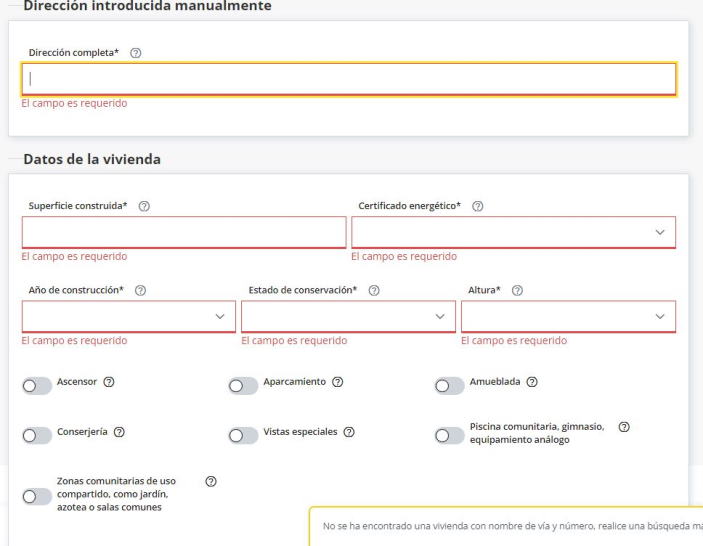Toggle the Conserjería switch
Screen dimensions: 703x546
(37, 435)
